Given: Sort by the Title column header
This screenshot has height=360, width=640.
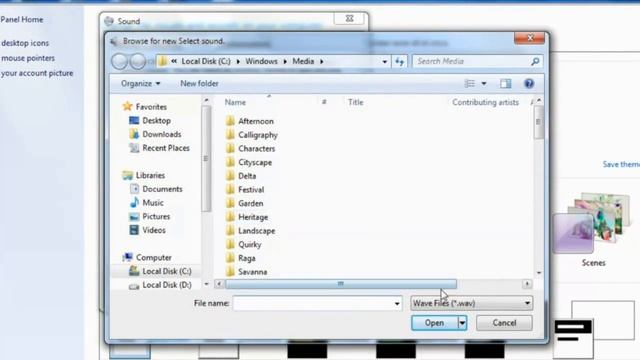Looking at the screenshot, I should tap(356, 102).
